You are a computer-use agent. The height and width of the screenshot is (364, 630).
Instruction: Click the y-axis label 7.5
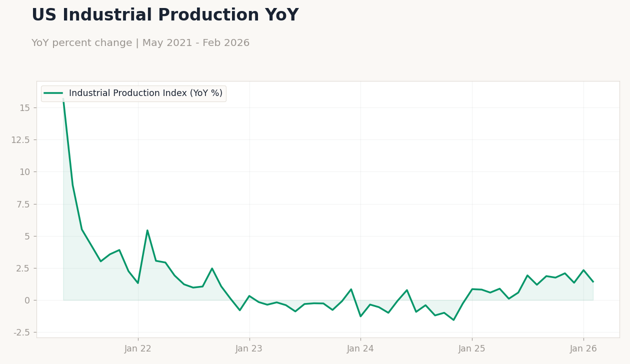click(x=23, y=204)
